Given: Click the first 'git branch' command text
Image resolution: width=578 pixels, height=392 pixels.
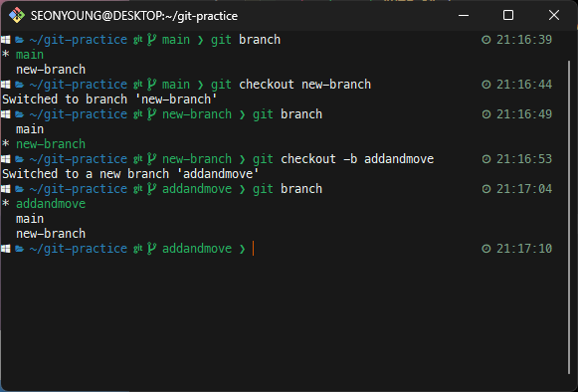Looking at the screenshot, I should (x=246, y=40).
